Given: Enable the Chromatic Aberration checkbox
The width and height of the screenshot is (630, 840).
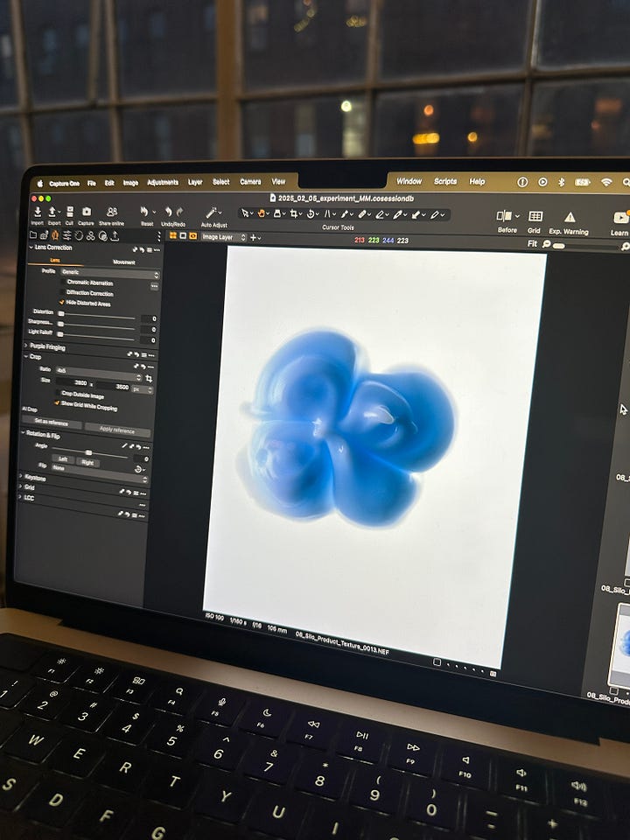Looking at the screenshot, I should [x=62, y=282].
